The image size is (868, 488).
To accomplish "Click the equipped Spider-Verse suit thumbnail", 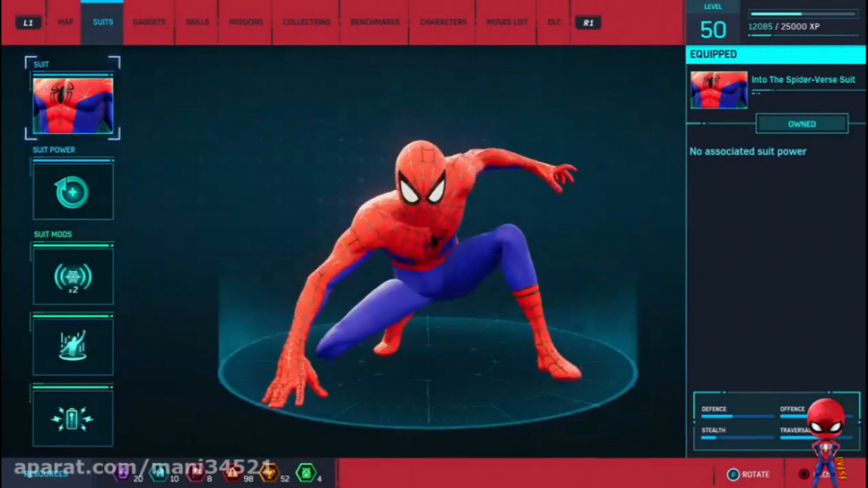I will pos(719,90).
